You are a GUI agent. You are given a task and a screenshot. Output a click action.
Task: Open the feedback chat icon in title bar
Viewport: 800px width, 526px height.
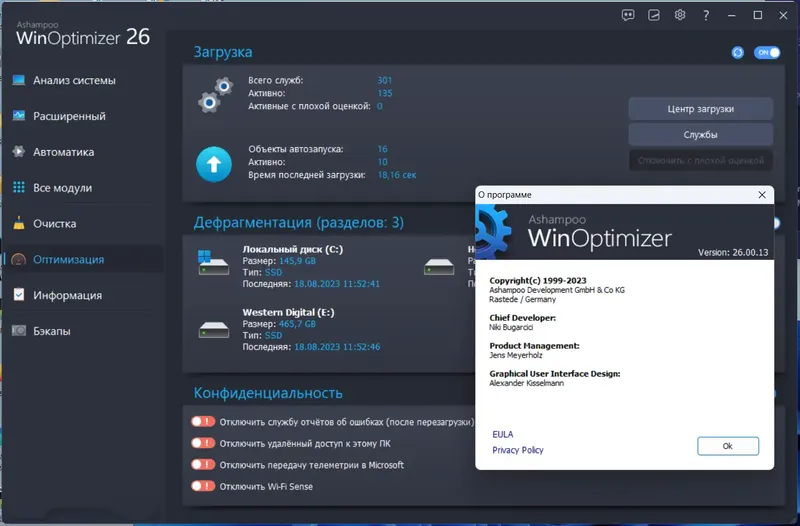(628, 15)
